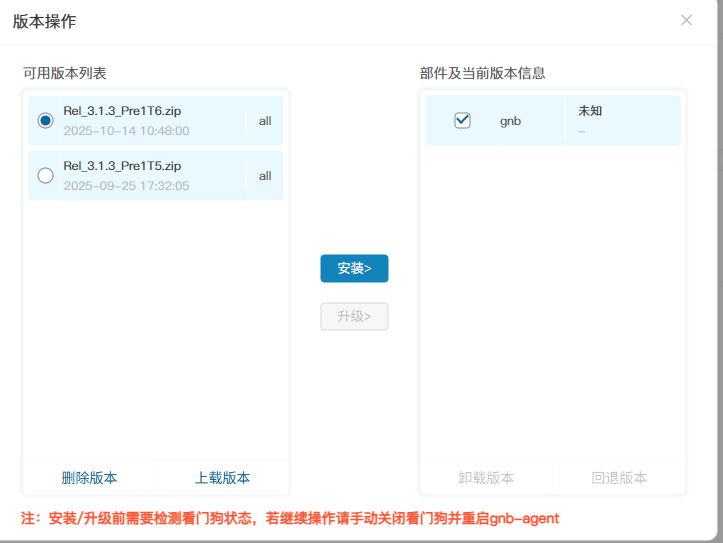This screenshot has width=723, height=543.
Task: Click the 升级> upgrade button
Action: 354,316
